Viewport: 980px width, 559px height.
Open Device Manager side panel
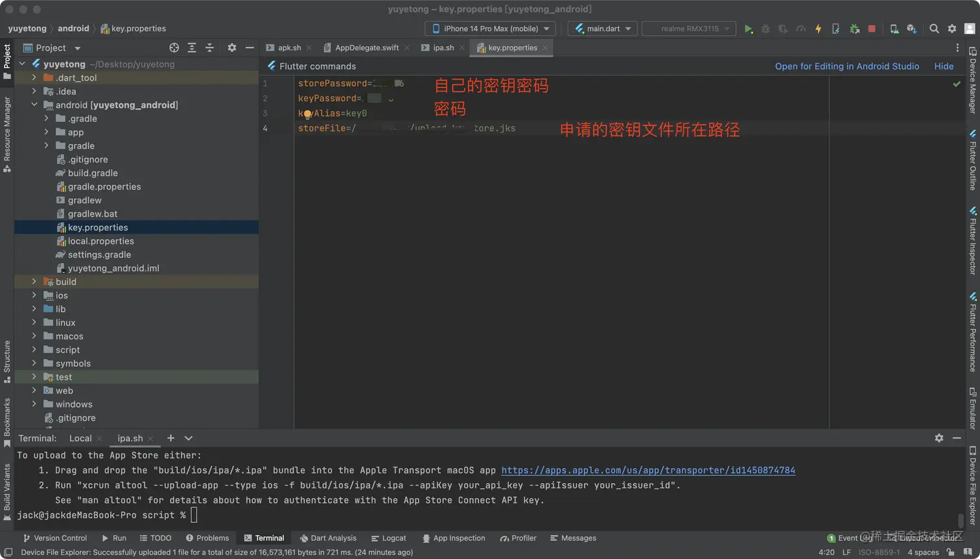pos(973,80)
